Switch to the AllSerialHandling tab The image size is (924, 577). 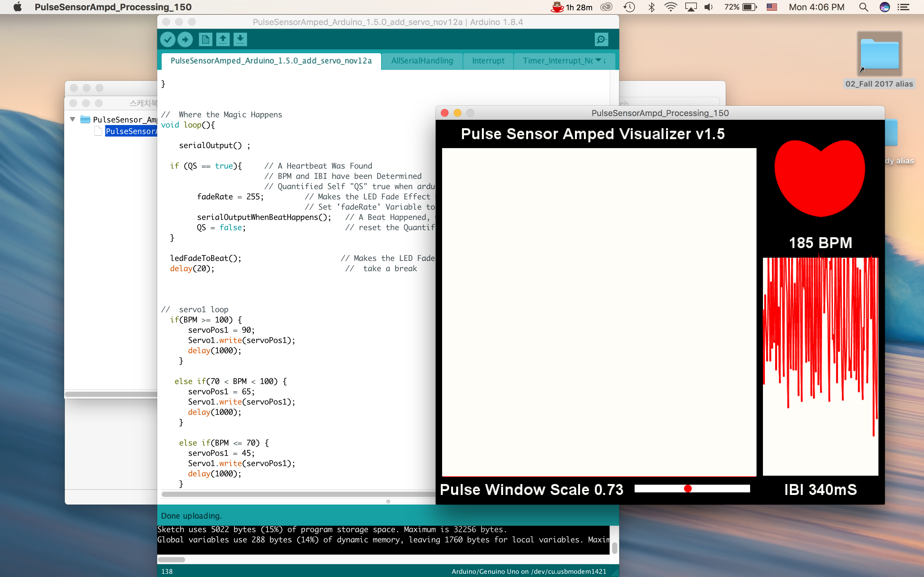(x=422, y=61)
